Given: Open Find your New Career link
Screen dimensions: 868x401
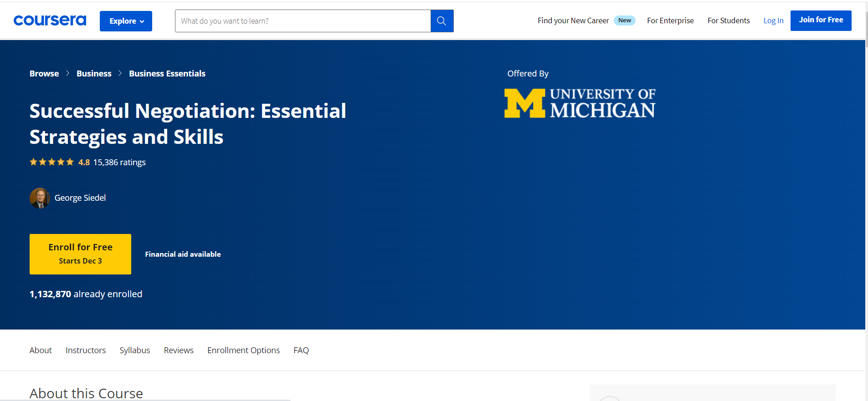Looking at the screenshot, I should [573, 20].
